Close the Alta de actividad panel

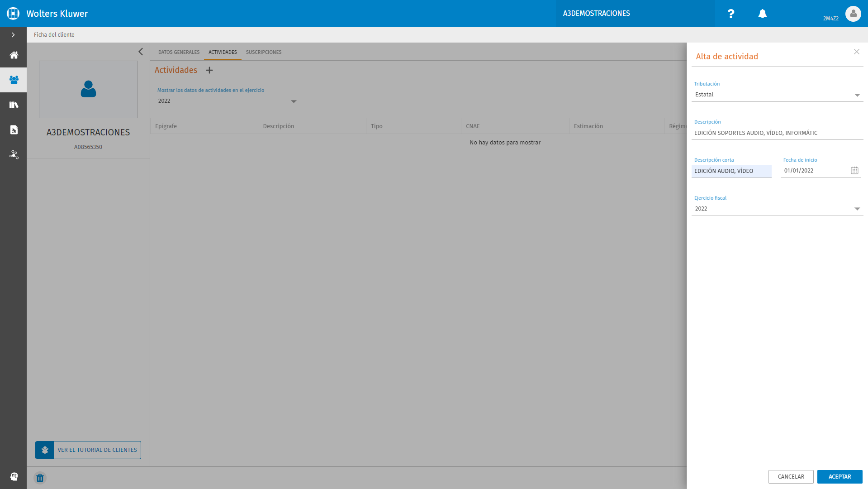pos(857,52)
